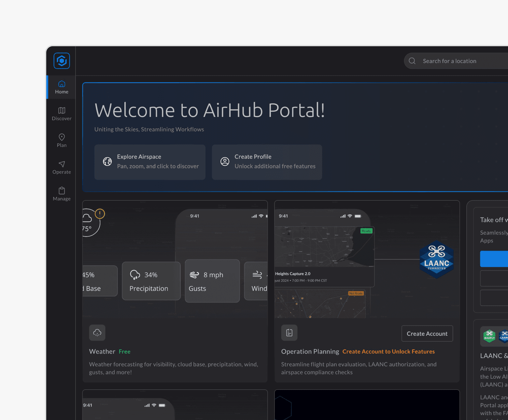
Task: Open the Home sidebar item
Action: click(62, 87)
